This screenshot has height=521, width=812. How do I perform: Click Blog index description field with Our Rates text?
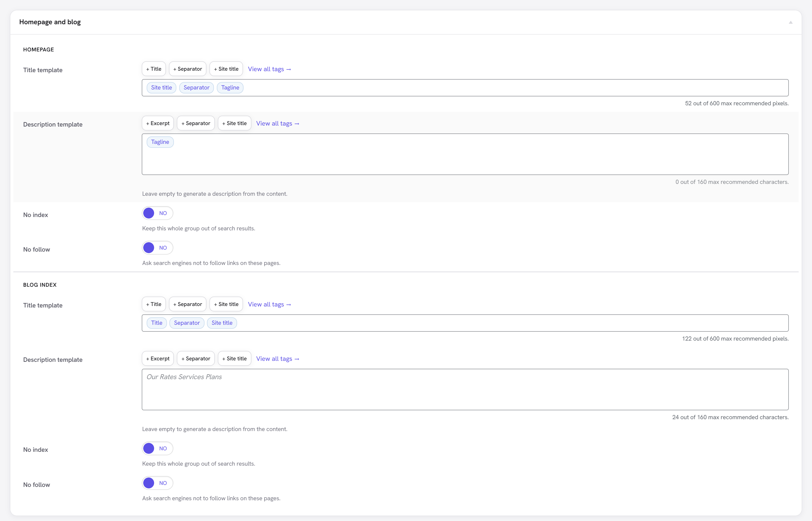pos(465,390)
